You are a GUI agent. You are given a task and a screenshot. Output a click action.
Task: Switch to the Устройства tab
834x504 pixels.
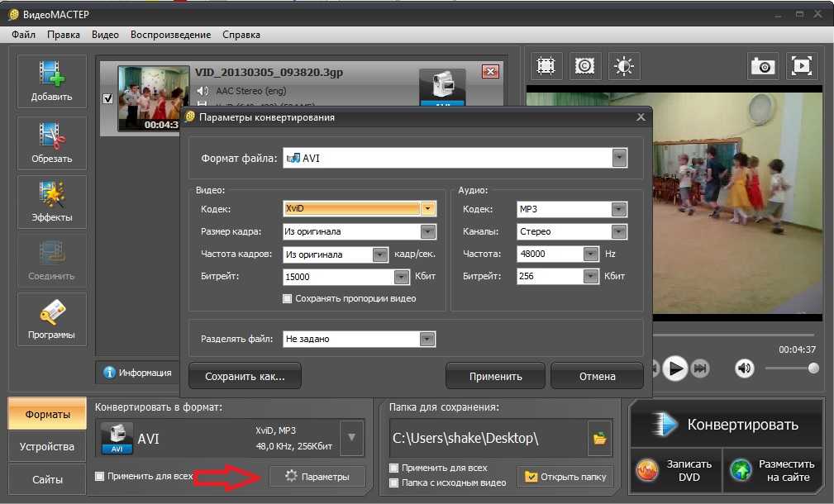(x=47, y=447)
